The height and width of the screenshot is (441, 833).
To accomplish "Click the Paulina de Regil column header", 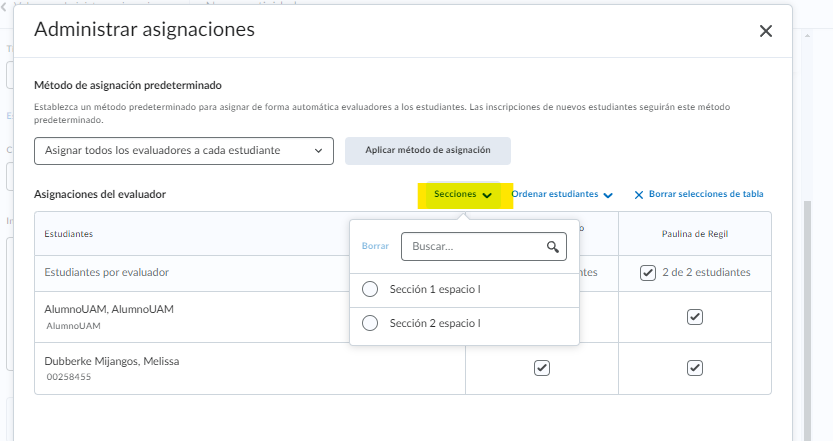I will [x=695, y=233].
